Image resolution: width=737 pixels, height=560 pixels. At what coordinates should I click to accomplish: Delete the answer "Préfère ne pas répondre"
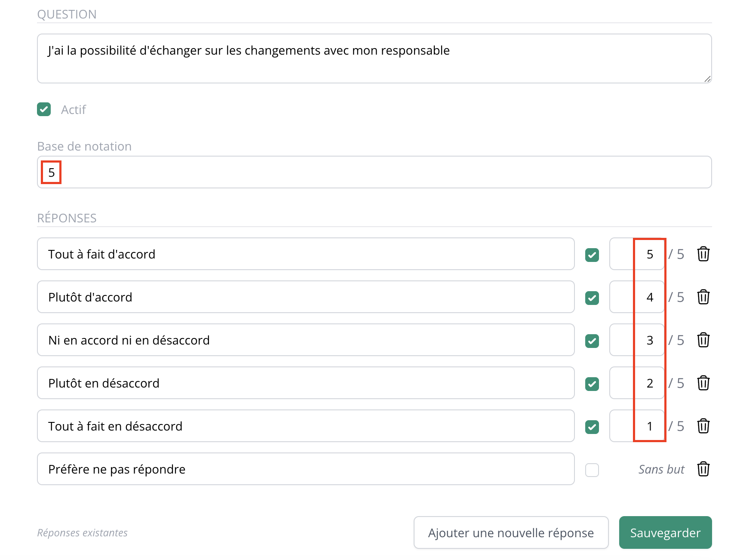click(x=703, y=469)
